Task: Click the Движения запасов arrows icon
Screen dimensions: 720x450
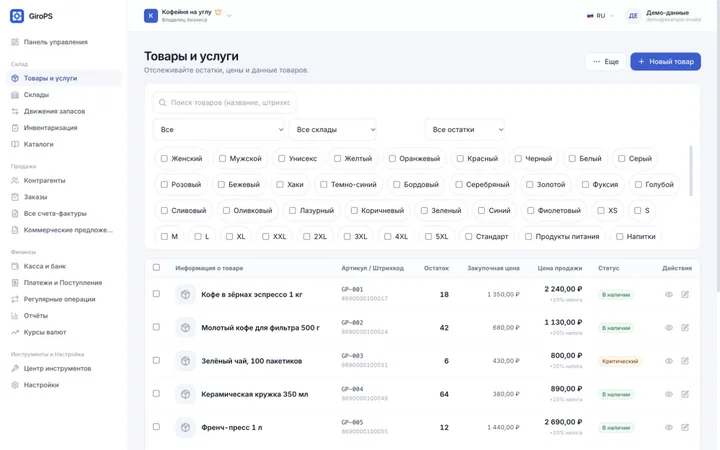Action: tap(15, 112)
